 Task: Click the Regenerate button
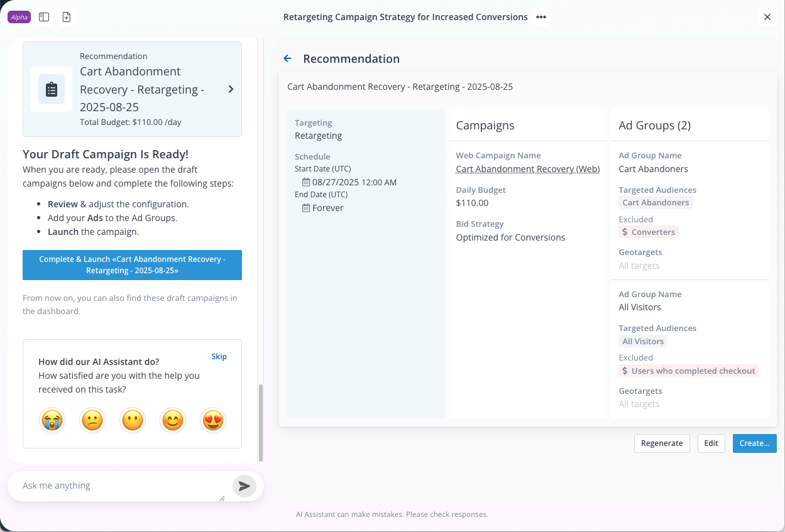[661, 443]
